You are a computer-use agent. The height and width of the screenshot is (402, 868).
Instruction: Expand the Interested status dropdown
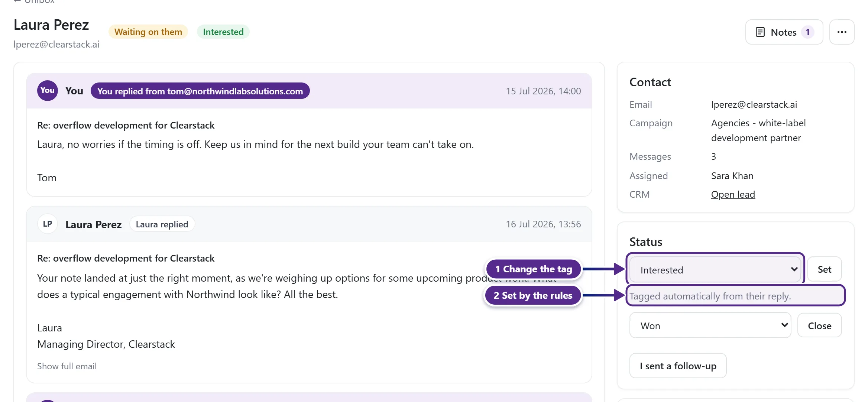pos(716,270)
